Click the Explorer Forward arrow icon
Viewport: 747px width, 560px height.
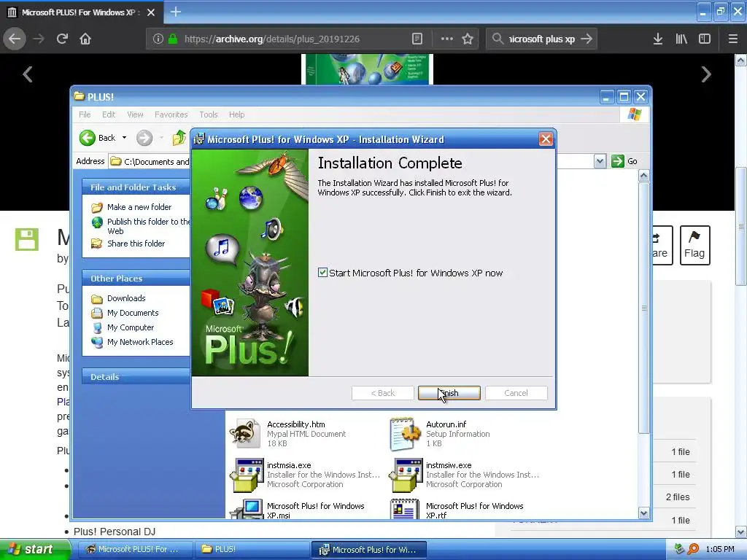(x=144, y=138)
